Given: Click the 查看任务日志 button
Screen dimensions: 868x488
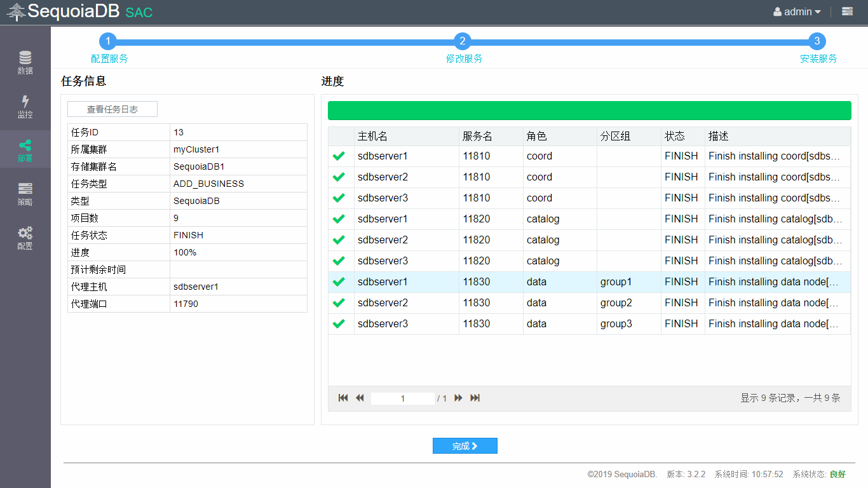Looking at the screenshot, I should tap(112, 109).
